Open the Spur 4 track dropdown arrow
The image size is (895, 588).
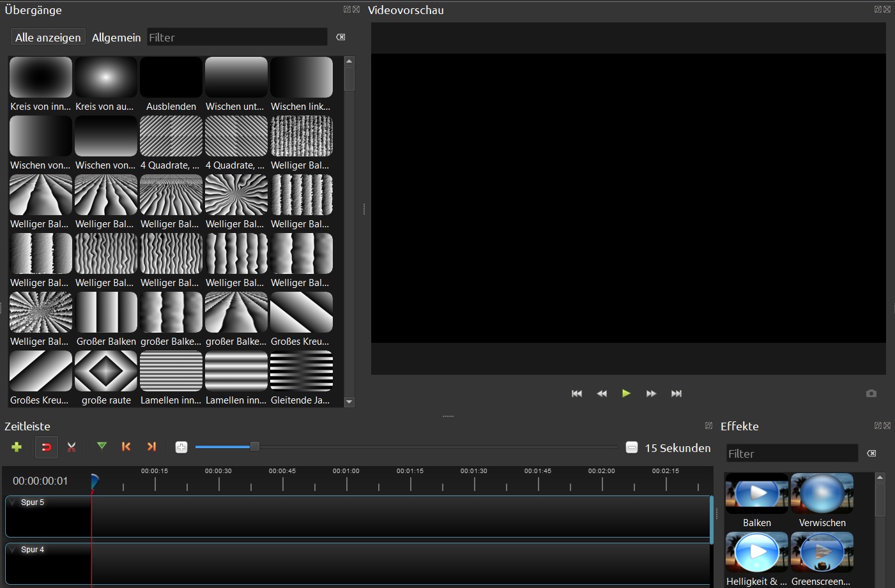point(13,550)
